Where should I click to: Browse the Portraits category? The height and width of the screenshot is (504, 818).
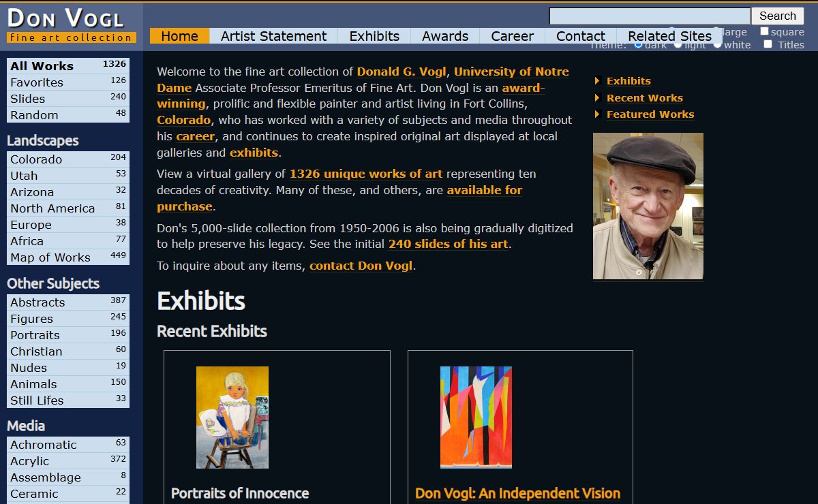68,335
